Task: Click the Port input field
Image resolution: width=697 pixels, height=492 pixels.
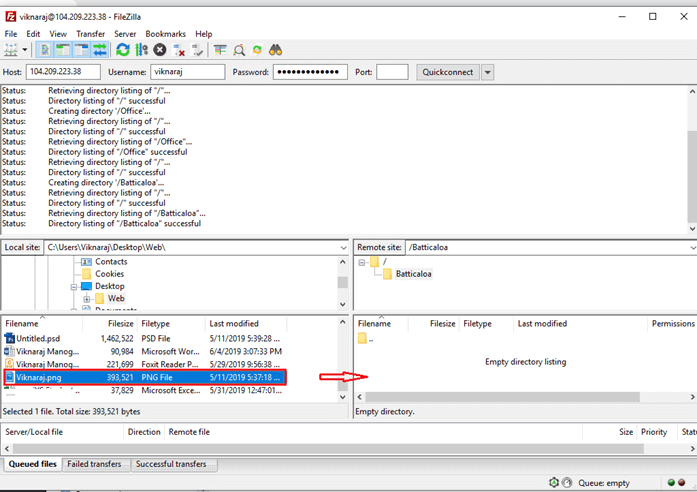Action: [392, 72]
